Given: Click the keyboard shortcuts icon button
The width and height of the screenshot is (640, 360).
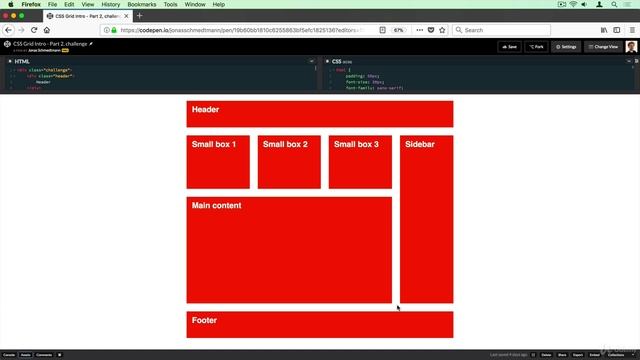Looking at the screenshot, I should click(x=60, y=355).
